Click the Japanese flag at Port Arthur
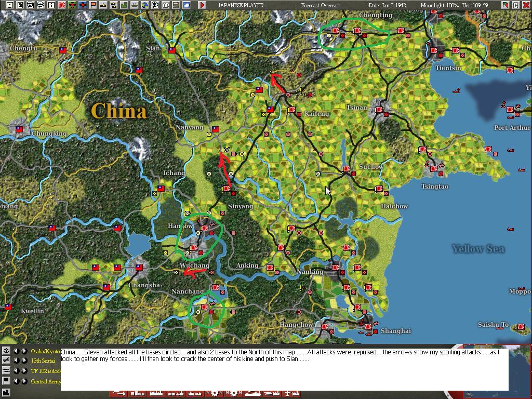 [x=510, y=110]
